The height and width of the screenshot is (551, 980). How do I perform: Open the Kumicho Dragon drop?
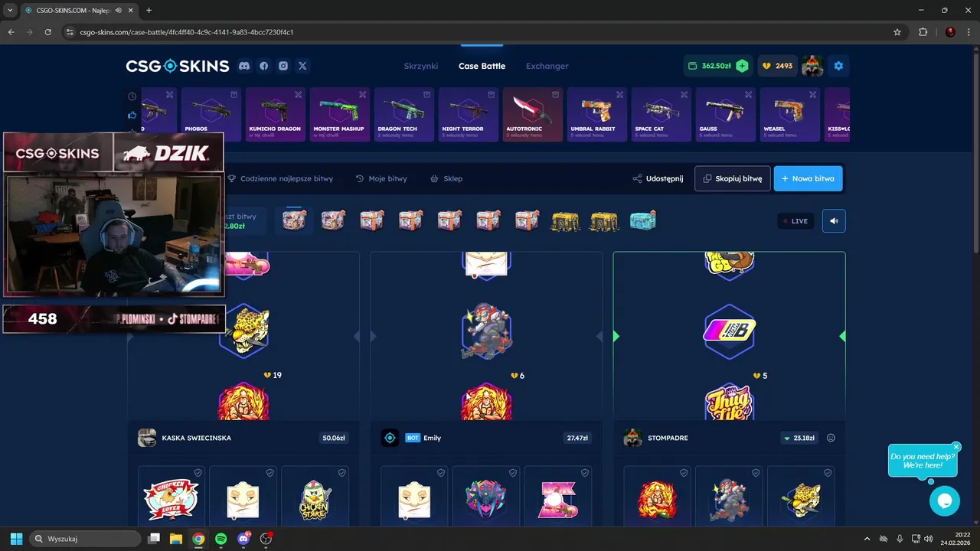275,115
